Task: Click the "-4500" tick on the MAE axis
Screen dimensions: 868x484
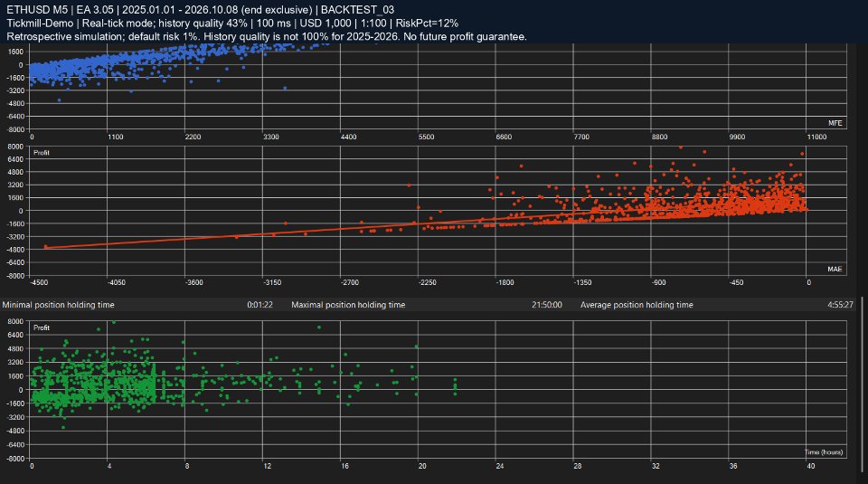Action: [x=39, y=282]
